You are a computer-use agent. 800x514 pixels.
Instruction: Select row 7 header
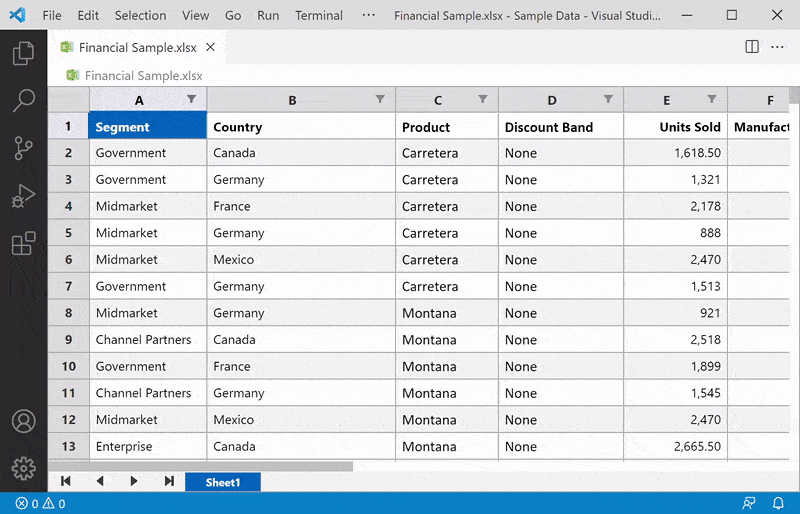click(x=69, y=286)
